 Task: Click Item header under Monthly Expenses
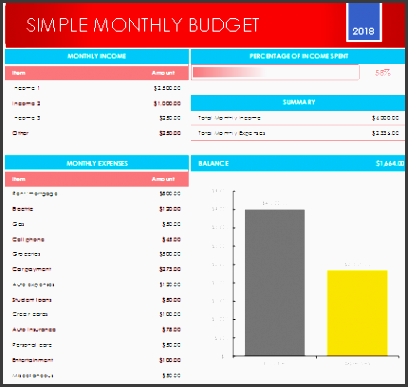(x=19, y=179)
